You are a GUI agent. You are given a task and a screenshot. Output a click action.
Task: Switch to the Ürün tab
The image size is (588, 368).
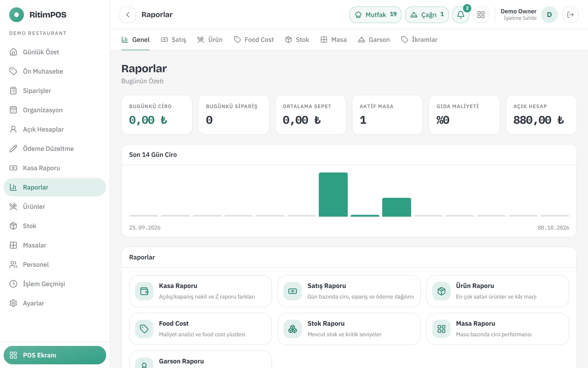pyautogui.click(x=210, y=40)
